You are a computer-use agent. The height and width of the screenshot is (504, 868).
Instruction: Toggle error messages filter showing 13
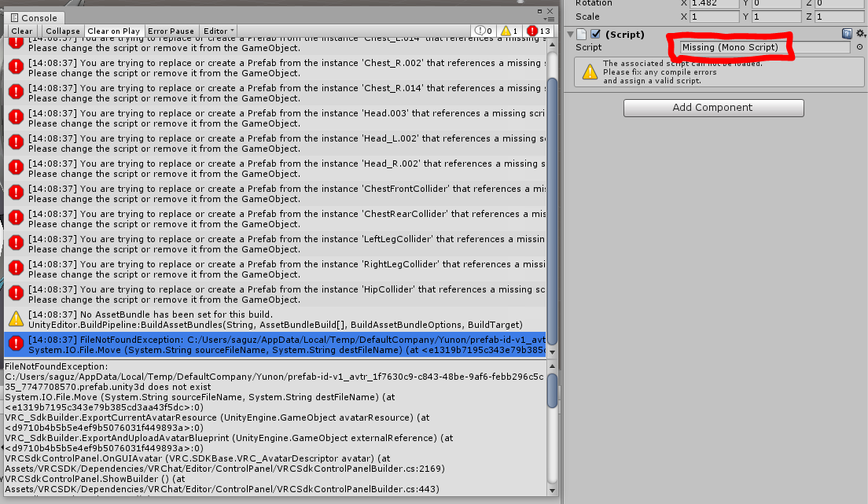click(539, 31)
